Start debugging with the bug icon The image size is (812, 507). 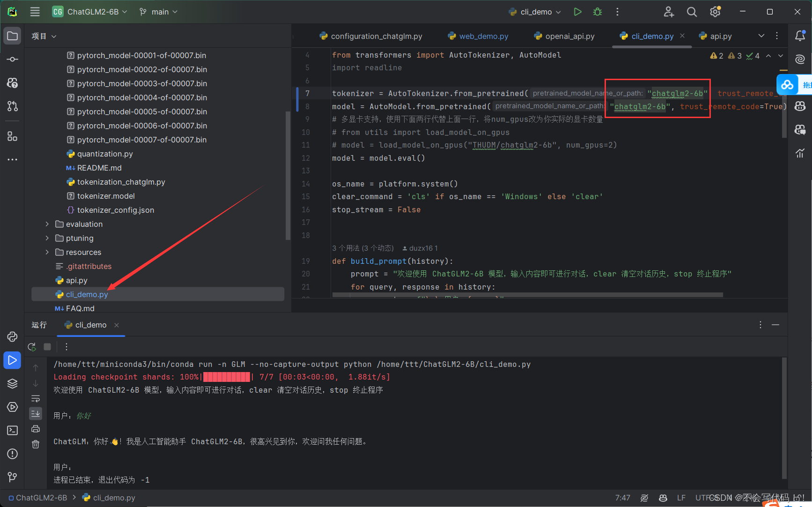click(598, 12)
